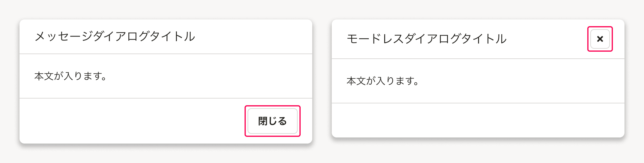The height and width of the screenshot is (163, 644).
Task: Click blank body area right of message dialog text
Action: (x=207, y=76)
